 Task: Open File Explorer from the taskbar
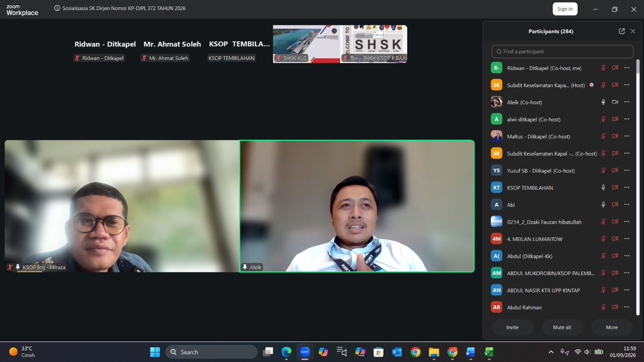tap(433, 352)
